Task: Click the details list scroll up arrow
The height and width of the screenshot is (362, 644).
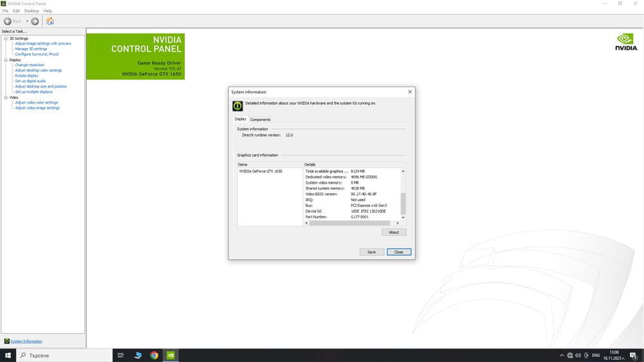Action: [403, 171]
